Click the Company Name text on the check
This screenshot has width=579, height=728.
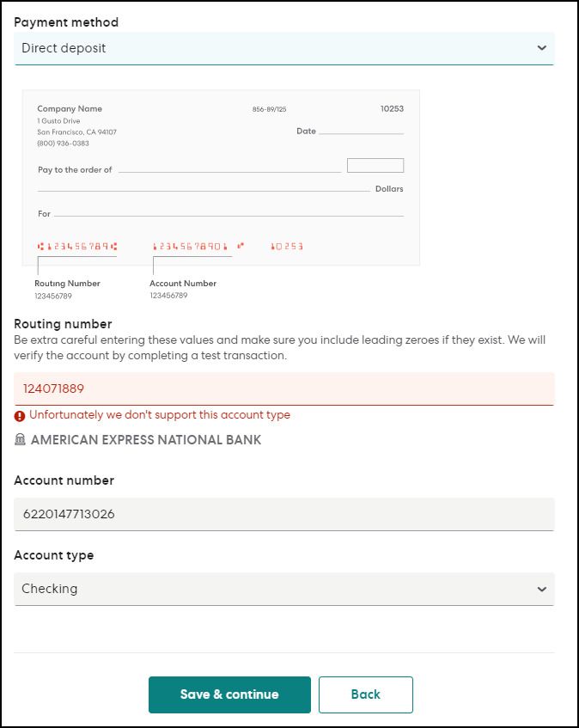[x=70, y=109]
